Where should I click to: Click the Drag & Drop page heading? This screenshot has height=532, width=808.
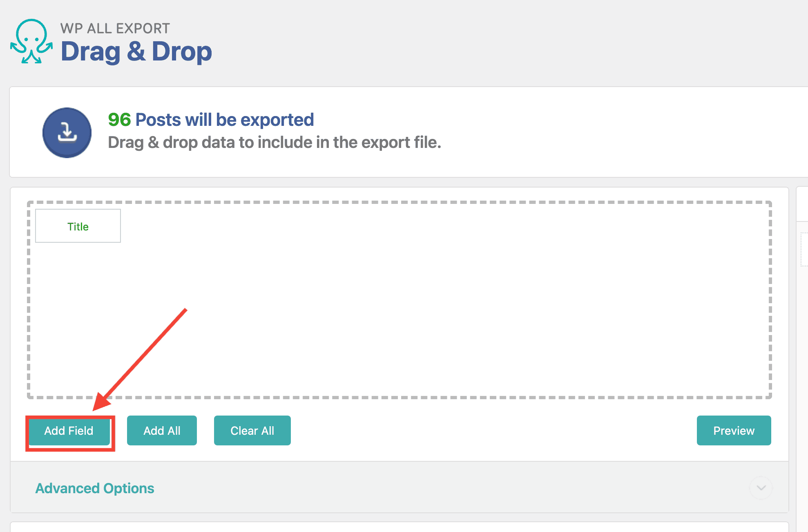click(136, 52)
